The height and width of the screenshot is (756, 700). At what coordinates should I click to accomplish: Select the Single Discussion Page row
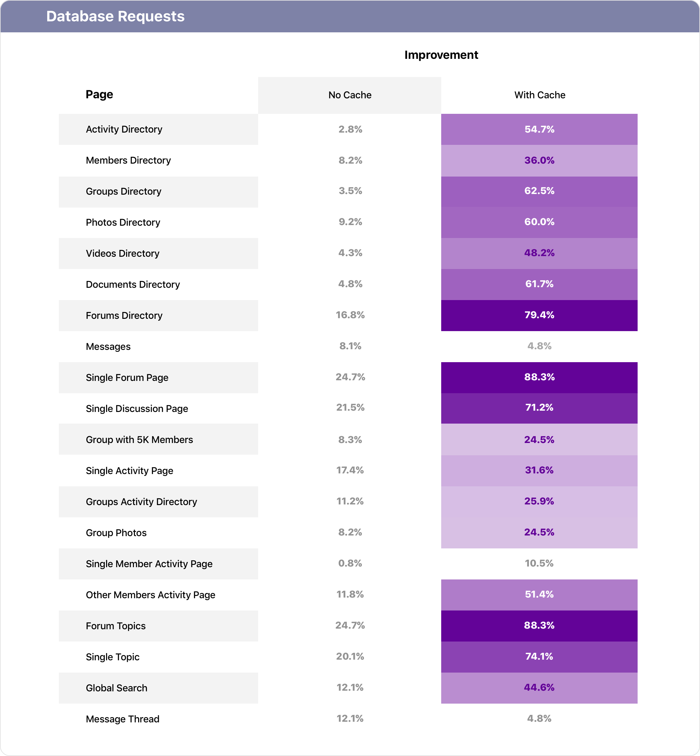pos(348,408)
